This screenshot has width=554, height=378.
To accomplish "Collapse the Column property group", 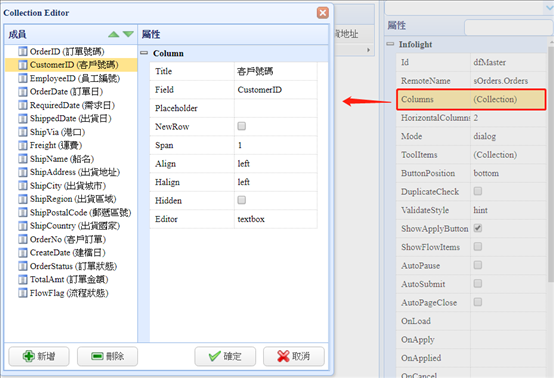I will pos(144,53).
